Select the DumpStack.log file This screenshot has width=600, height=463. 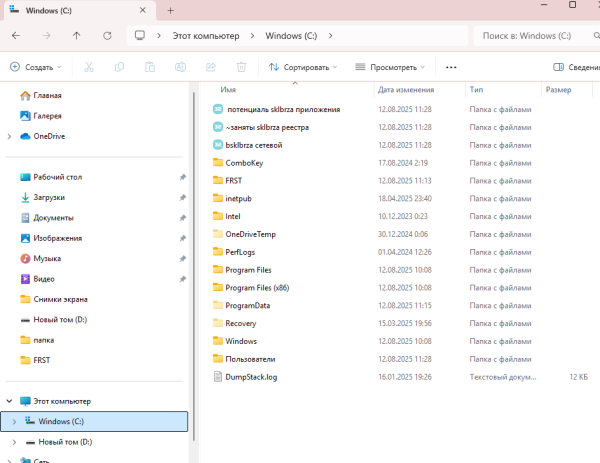click(250, 377)
